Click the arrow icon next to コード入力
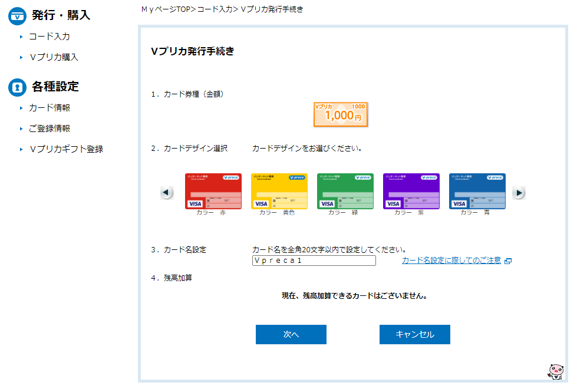Screen dimensions: 577x392 click(22, 37)
